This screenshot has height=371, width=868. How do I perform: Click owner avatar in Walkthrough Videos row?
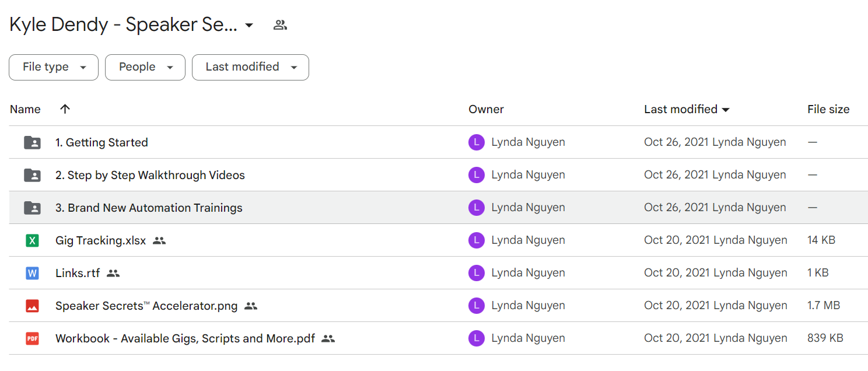477,175
